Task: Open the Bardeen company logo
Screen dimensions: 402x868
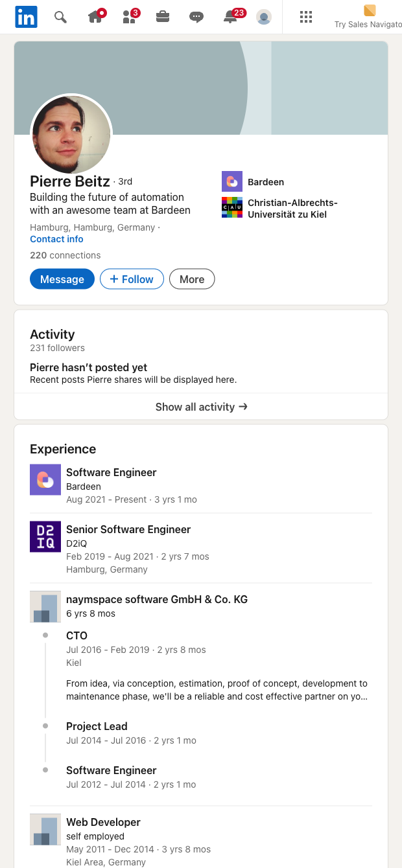Action: (231, 181)
